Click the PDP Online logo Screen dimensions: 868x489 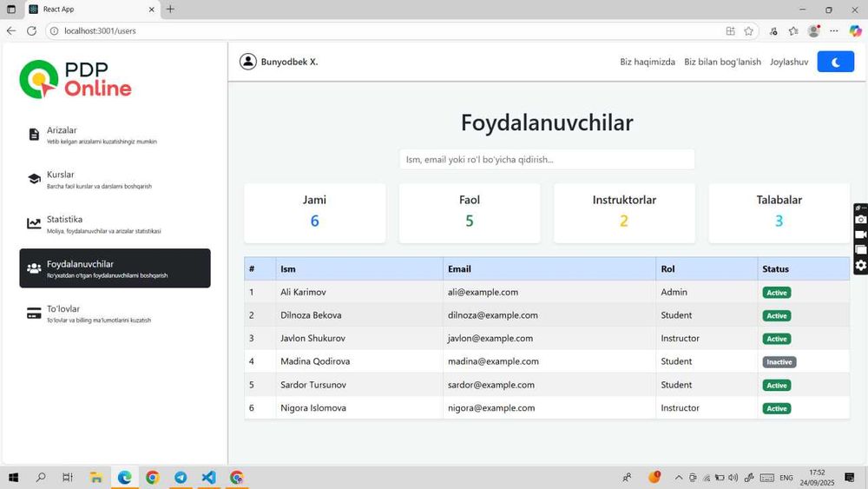coord(76,79)
